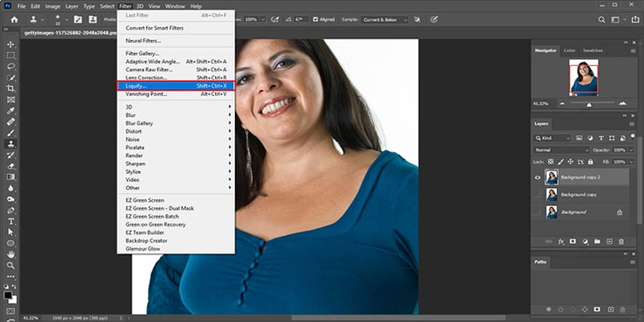Choose Convert for Smart Filters

click(176, 28)
